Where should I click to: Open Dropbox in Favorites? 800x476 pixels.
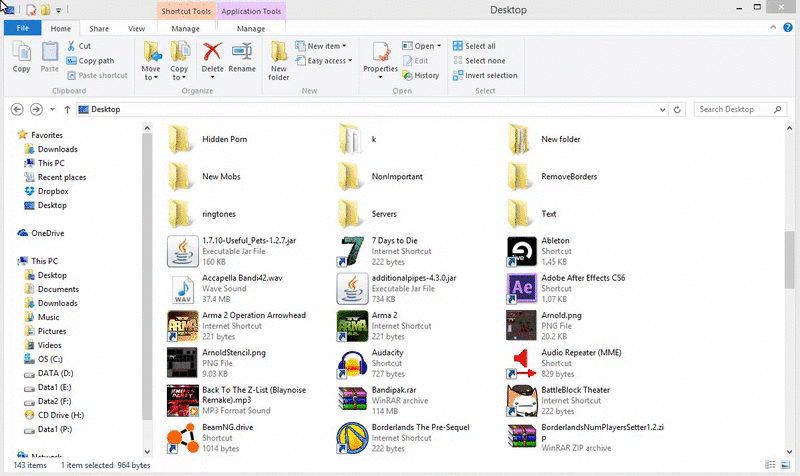pos(46,191)
